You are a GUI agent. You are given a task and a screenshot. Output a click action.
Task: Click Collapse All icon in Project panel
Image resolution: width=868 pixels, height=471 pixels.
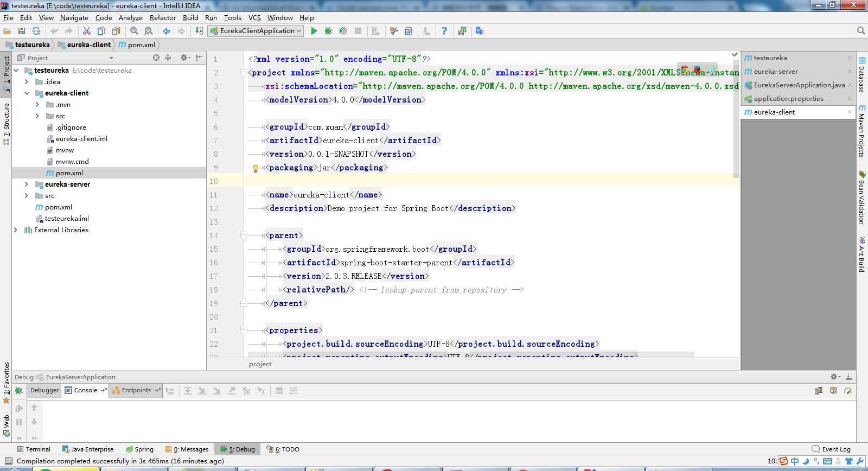pyautogui.click(x=168, y=58)
